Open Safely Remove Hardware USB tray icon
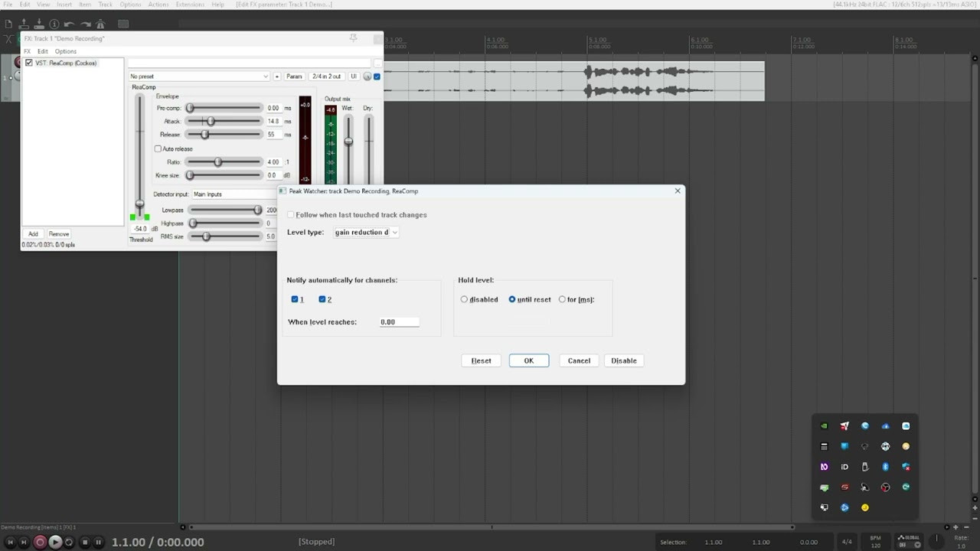This screenshot has height=551, width=980. [865, 467]
